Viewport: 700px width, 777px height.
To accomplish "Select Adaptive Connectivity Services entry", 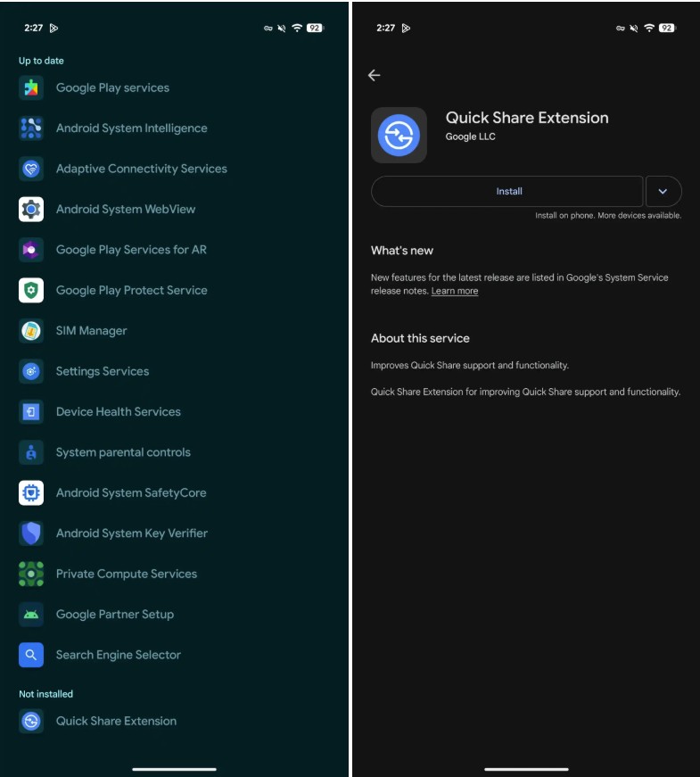I will coord(175,169).
